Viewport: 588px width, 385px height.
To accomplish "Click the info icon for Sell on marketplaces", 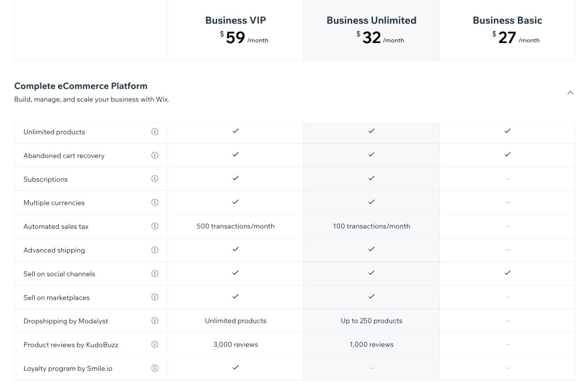I will [155, 297].
